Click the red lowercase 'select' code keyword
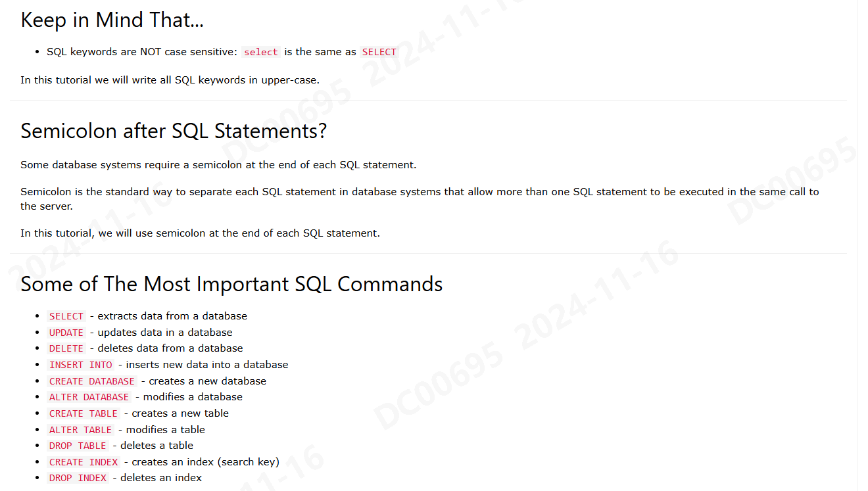The width and height of the screenshot is (868, 491). click(261, 52)
